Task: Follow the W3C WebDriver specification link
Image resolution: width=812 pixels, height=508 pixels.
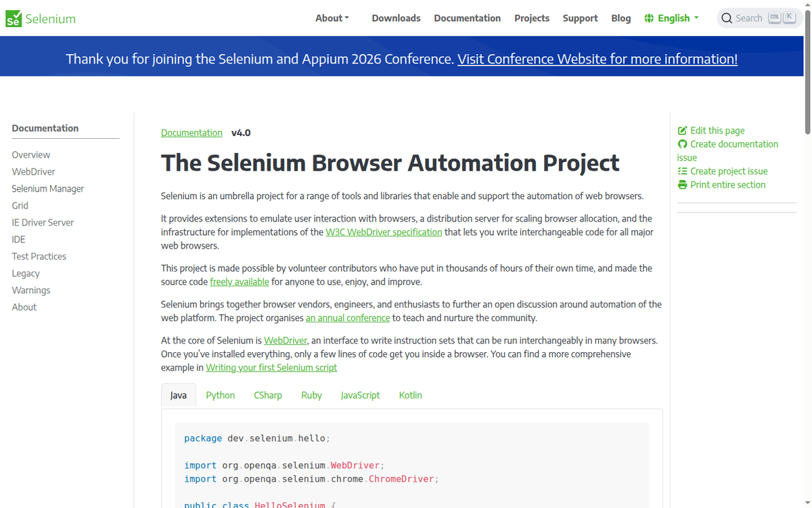Action: (384, 232)
